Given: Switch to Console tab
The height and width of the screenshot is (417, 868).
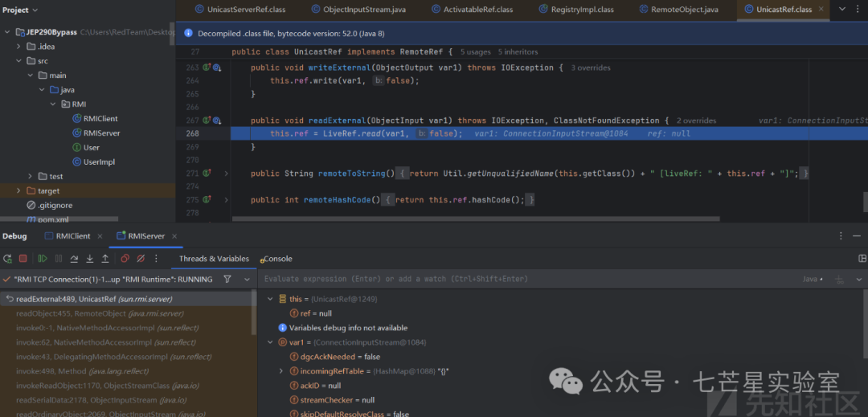Looking at the screenshot, I should (277, 259).
